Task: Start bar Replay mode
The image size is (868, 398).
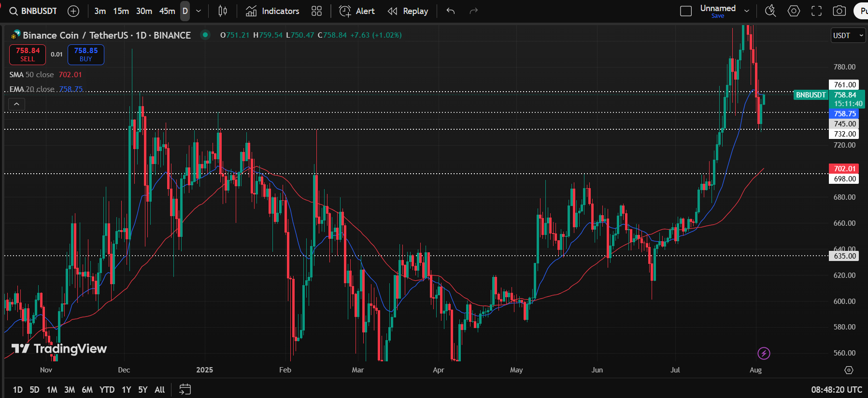Action: coord(408,11)
